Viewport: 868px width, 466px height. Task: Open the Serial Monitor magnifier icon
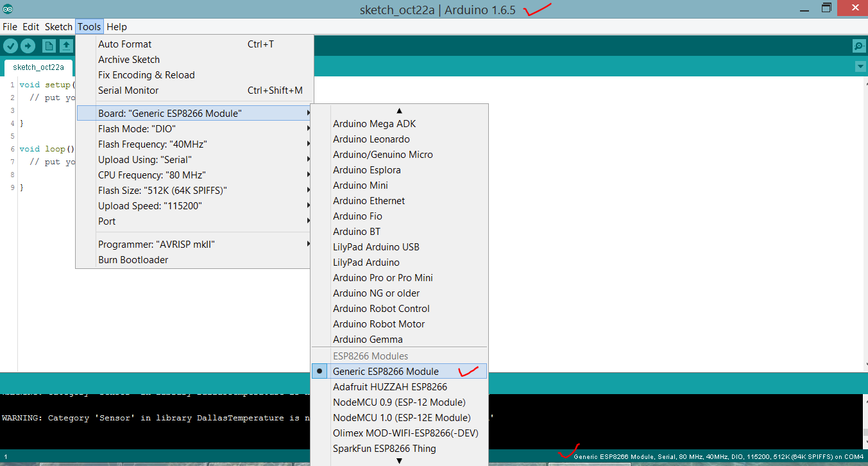[858, 46]
